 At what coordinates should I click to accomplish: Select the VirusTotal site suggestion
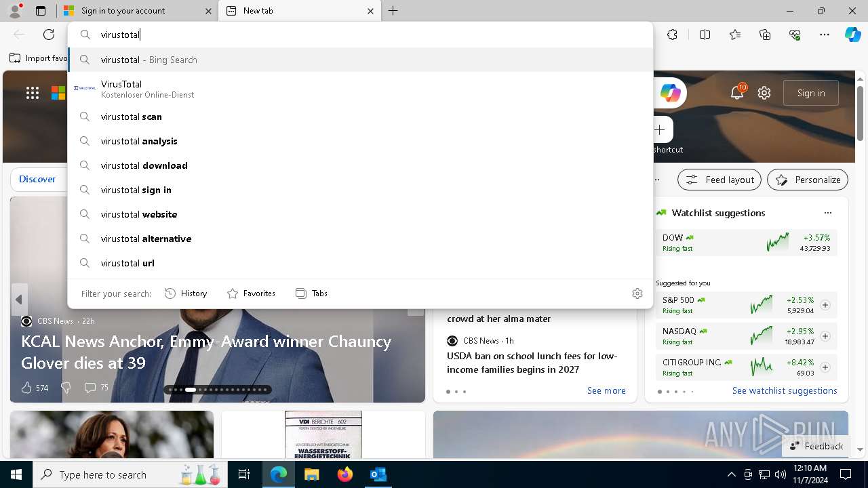click(x=360, y=89)
